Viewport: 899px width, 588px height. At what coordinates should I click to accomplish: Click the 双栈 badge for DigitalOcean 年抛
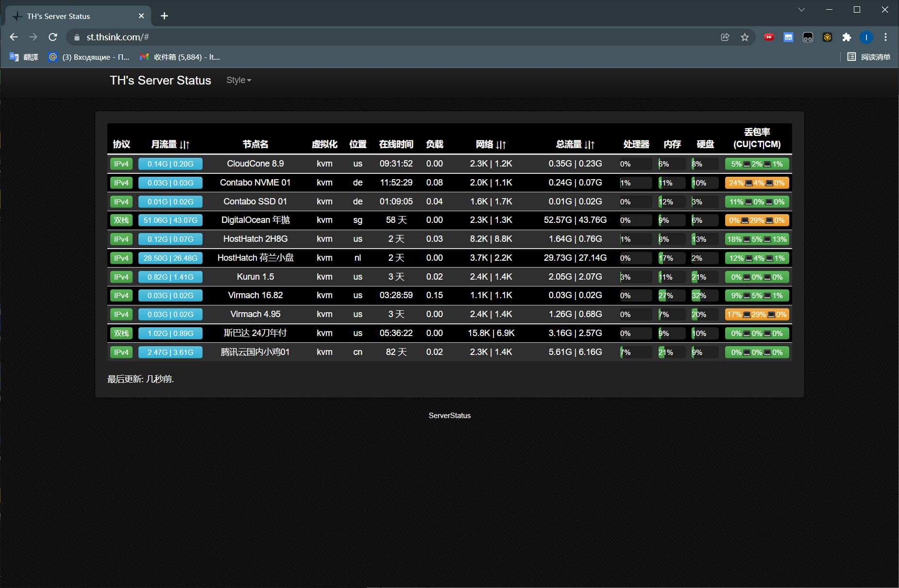[121, 220]
